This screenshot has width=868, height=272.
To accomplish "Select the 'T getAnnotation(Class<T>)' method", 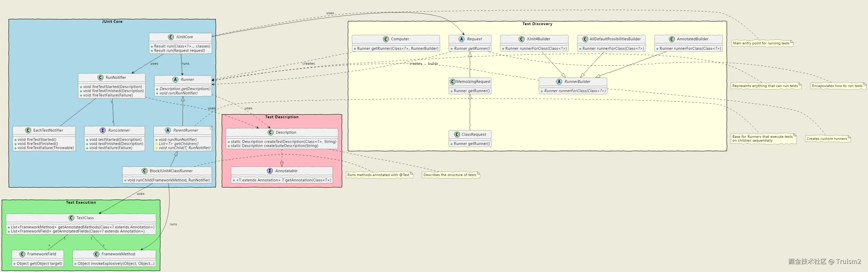I will pyautogui.click(x=284, y=180).
